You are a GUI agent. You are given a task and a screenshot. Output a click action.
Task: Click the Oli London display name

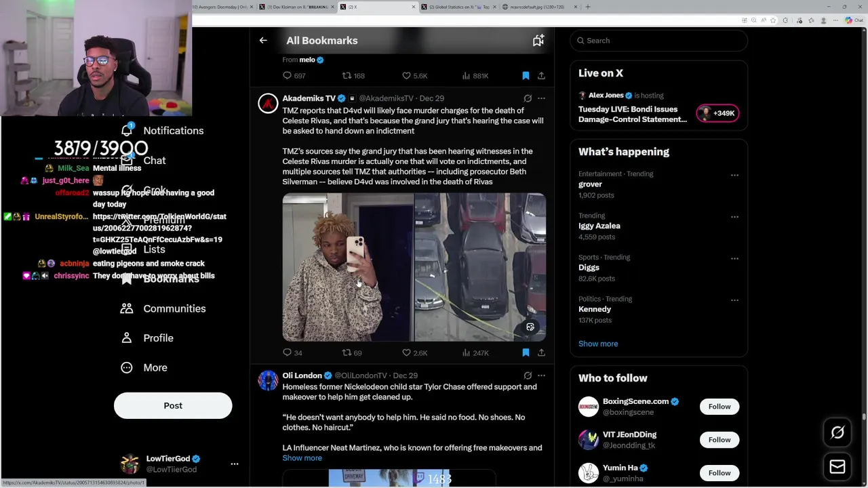click(x=302, y=375)
